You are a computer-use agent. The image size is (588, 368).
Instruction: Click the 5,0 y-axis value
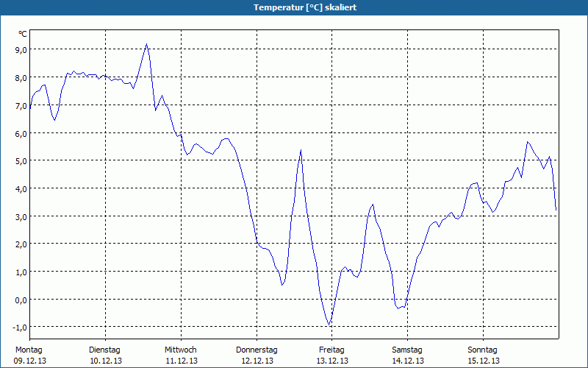pos(21,161)
